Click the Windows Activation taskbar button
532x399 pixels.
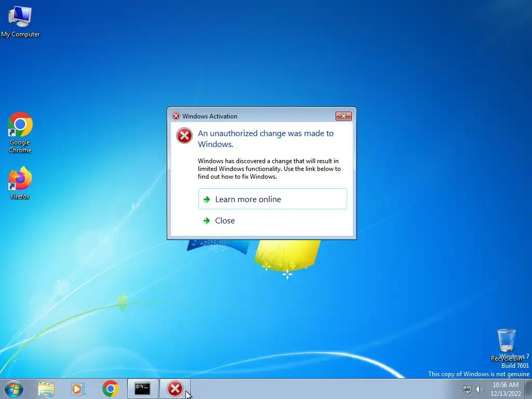point(175,389)
